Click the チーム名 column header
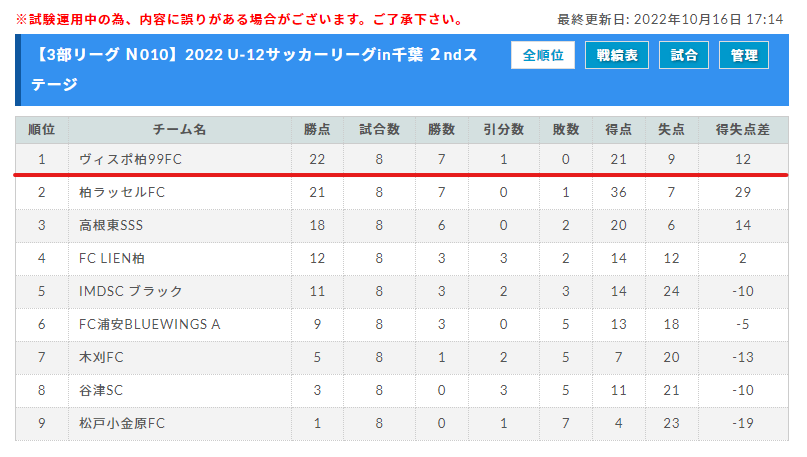807x457 pixels. (180, 130)
